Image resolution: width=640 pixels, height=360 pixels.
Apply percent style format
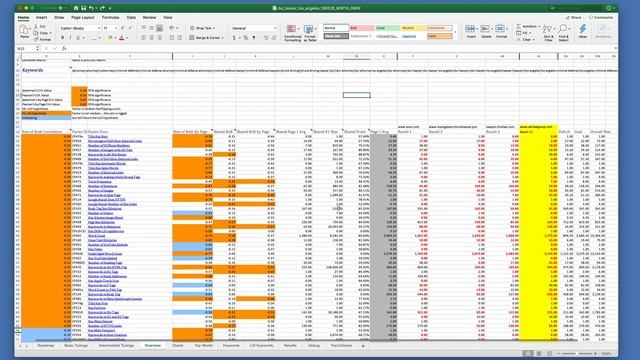[x=246, y=38]
